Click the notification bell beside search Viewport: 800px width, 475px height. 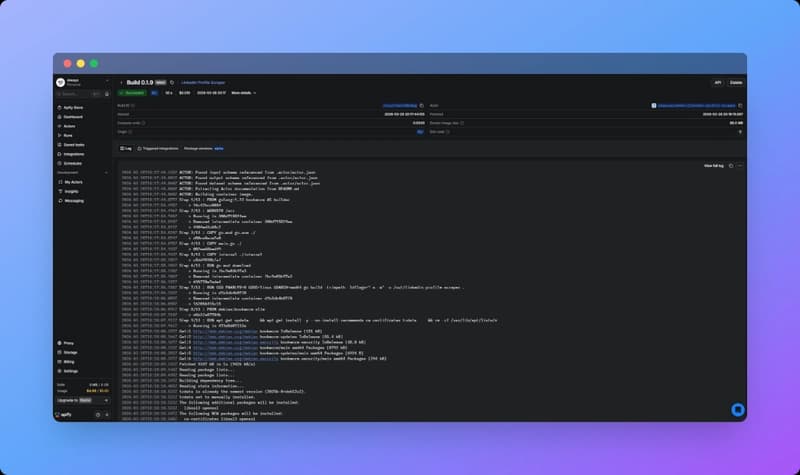coord(107,94)
